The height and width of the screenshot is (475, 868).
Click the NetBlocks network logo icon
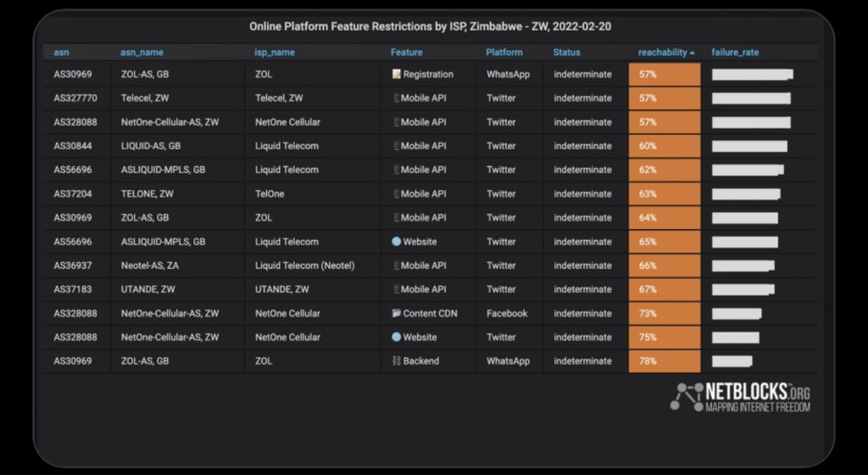coord(687,396)
